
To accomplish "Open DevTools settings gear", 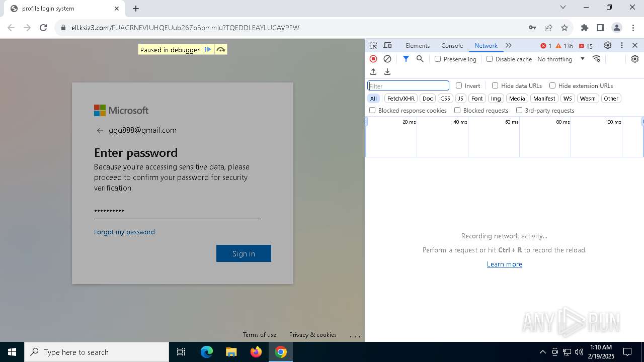I will pos(608,45).
